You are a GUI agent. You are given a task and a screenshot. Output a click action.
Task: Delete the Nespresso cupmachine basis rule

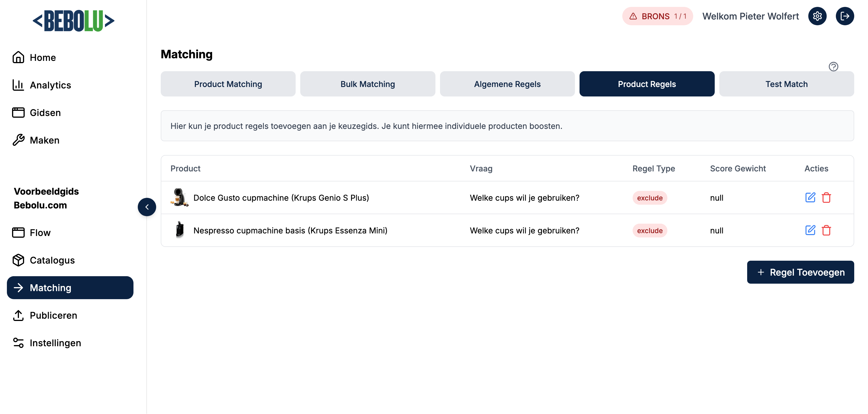pos(826,230)
